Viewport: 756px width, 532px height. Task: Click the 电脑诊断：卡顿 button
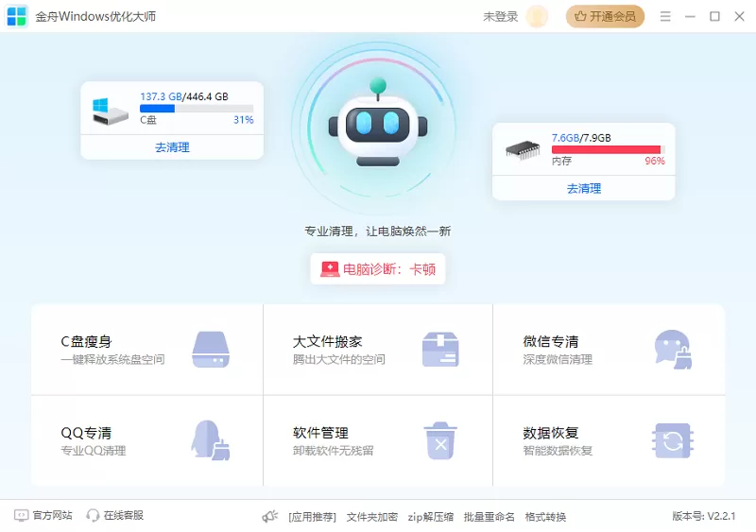point(377,269)
